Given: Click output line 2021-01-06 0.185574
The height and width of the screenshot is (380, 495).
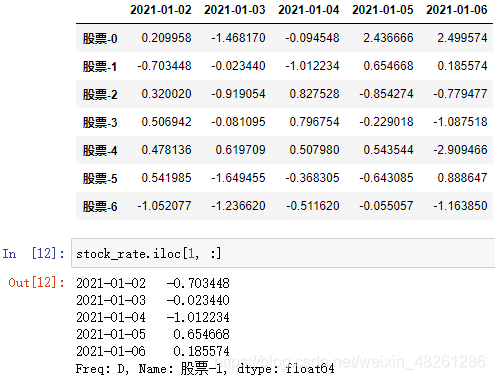Looking at the screenshot, I should click(153, 351).
